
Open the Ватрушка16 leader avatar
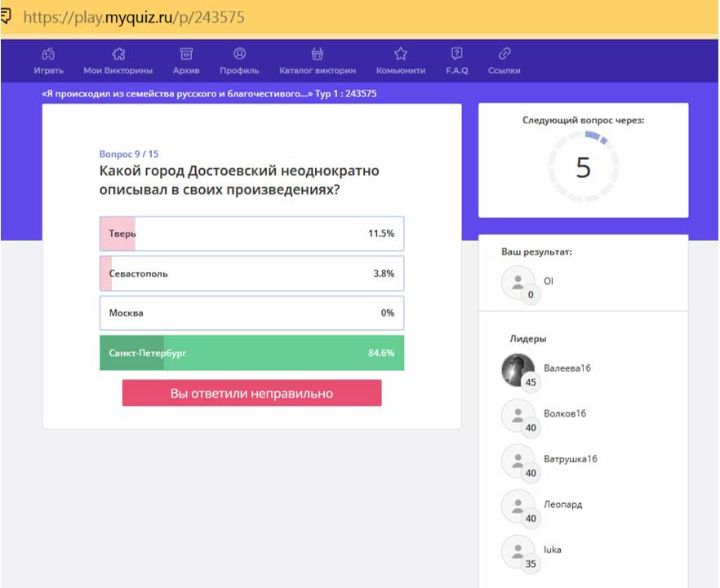518,461
